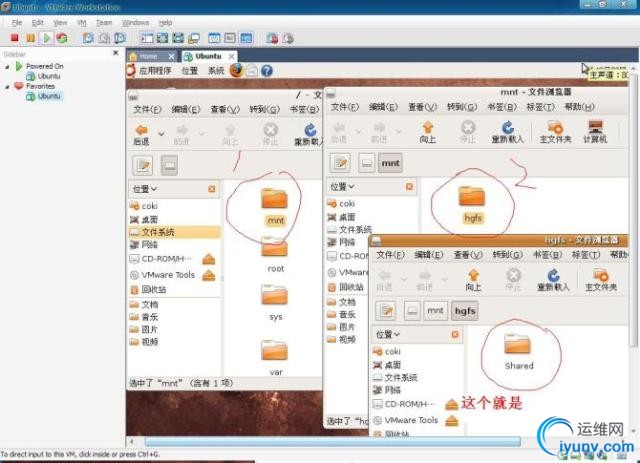Open the VMware Team menu
The height and width of the screenshot is (463, 640).
pyautogui.click(x=104, y=22)
